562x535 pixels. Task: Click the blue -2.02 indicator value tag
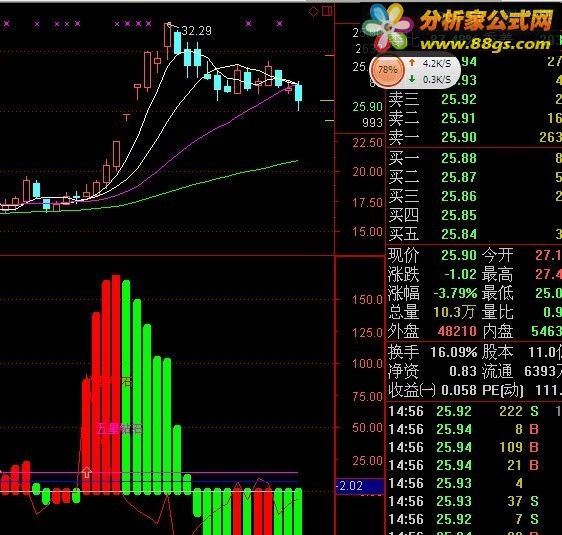(359, 486)
